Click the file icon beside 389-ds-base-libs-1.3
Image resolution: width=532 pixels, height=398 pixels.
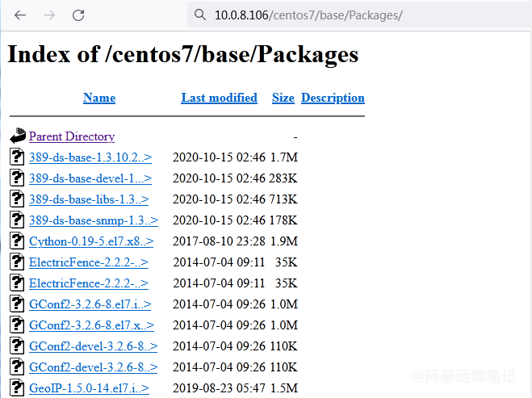pos(17,199)
